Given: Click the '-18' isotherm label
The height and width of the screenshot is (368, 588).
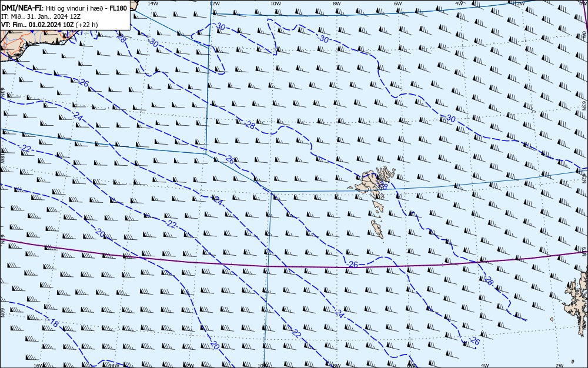Looking at the screenshot, I should [54, 323].
